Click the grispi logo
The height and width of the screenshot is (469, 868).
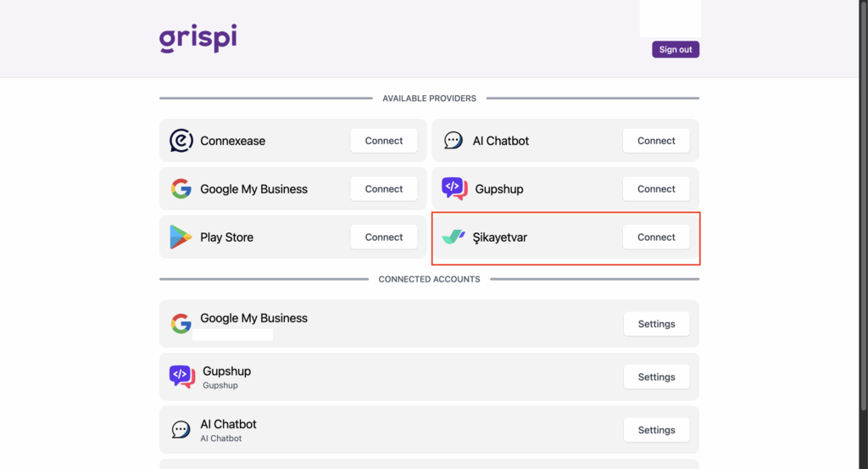click(x=198, y=38)
